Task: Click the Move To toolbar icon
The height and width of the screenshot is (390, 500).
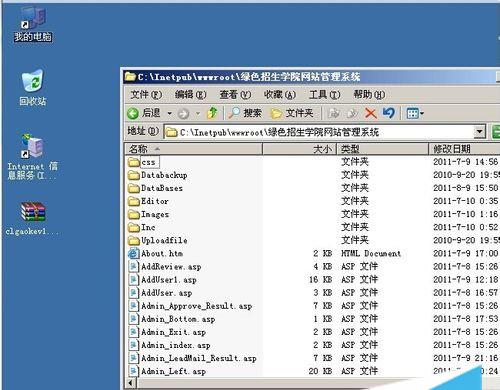Action: pos(333,114)
